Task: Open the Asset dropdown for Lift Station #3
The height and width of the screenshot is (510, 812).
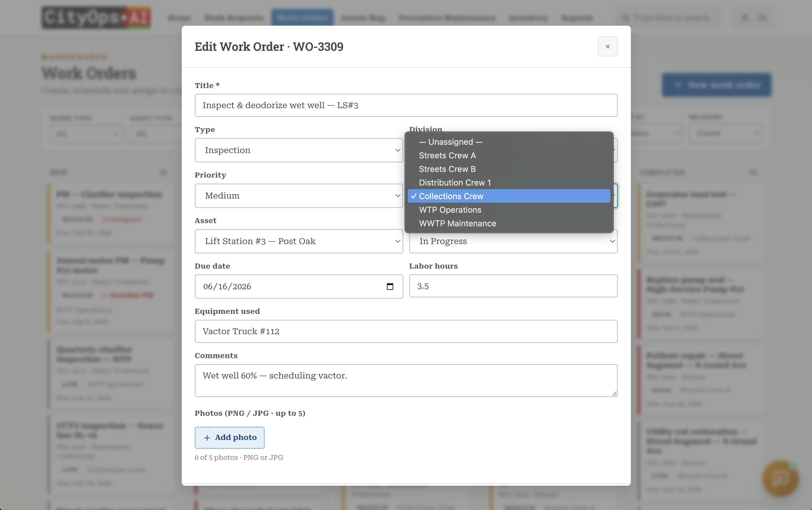Action: coord(299,241)
